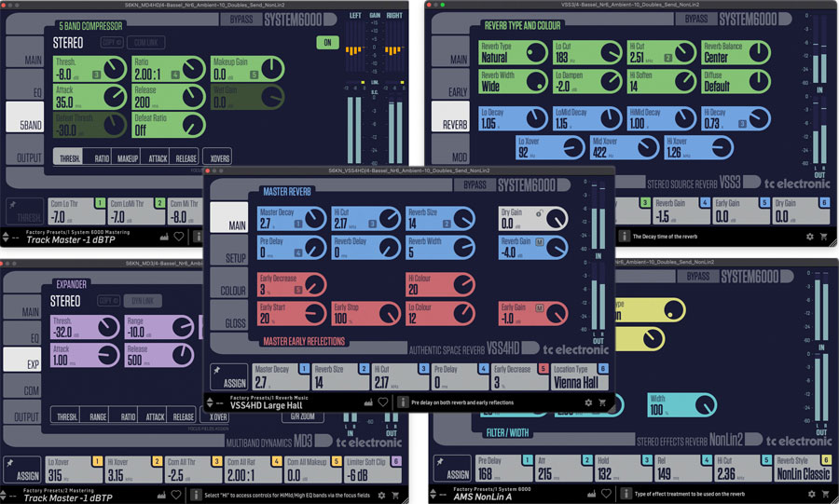This screenshot has width=839, height=504.
Task: Toggle BYPASS in the VSS4HD window
Action: (475, 185)
